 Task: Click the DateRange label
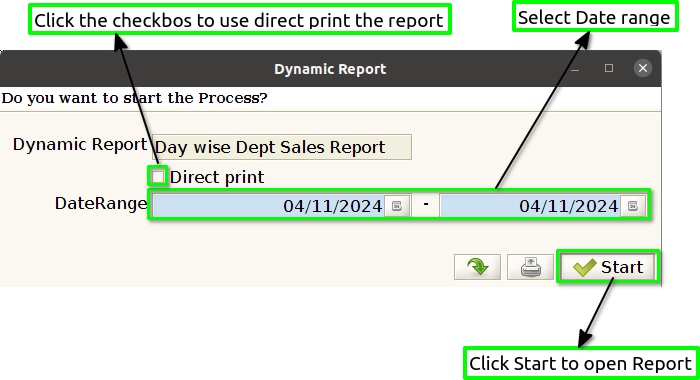(101, 204)
